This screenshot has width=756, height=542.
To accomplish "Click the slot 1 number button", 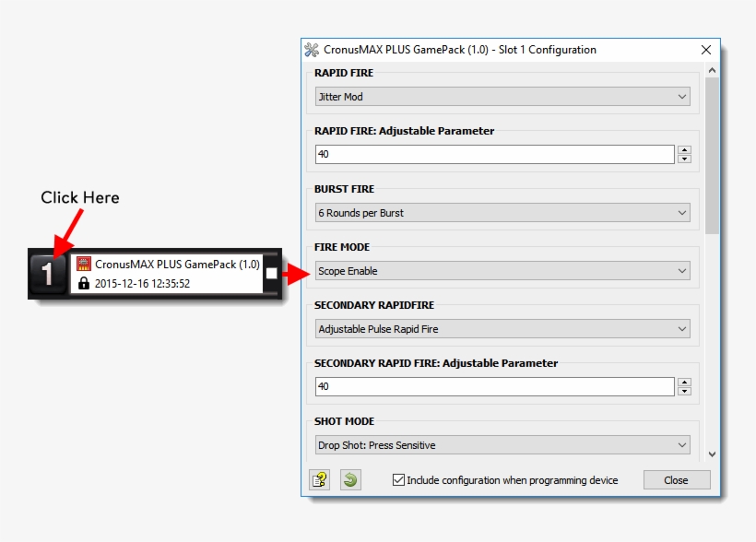I will click(48, 274).
